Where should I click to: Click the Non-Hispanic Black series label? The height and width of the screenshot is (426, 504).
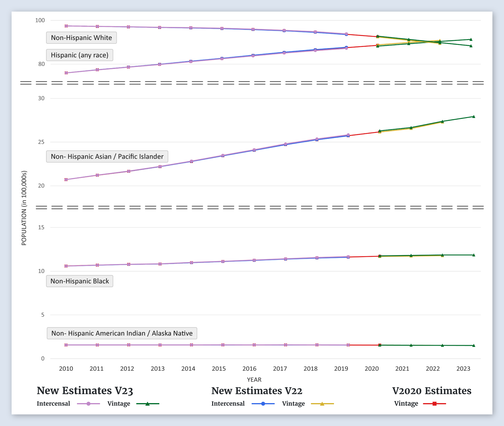click(x=80, y=281)
